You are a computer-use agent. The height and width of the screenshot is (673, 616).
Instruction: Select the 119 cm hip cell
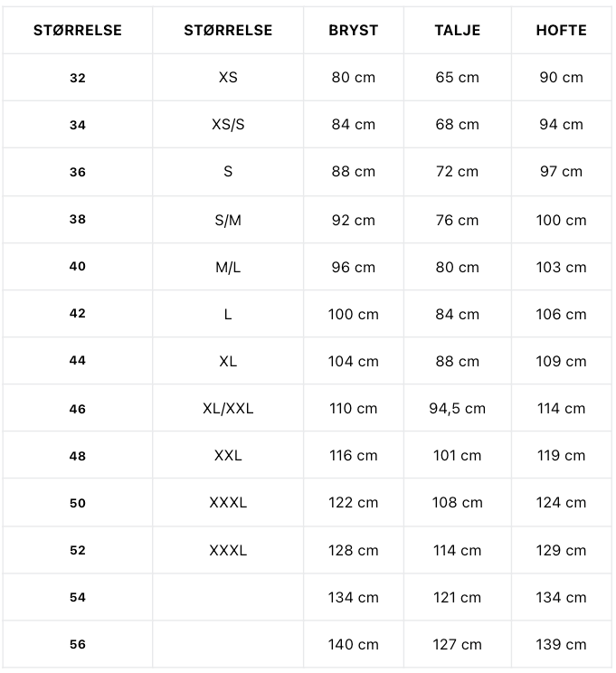pos(561,455)
